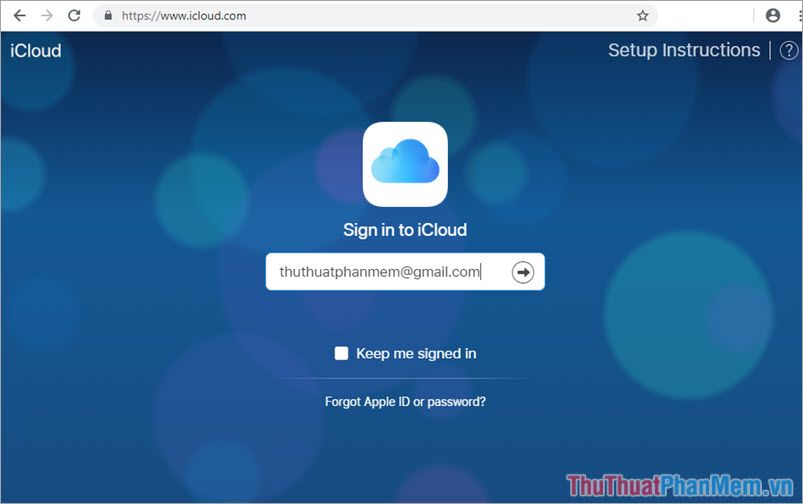The image size is (803, 504).
Task: Open the Chrome profile avatar
Action: tap(772, 16)
